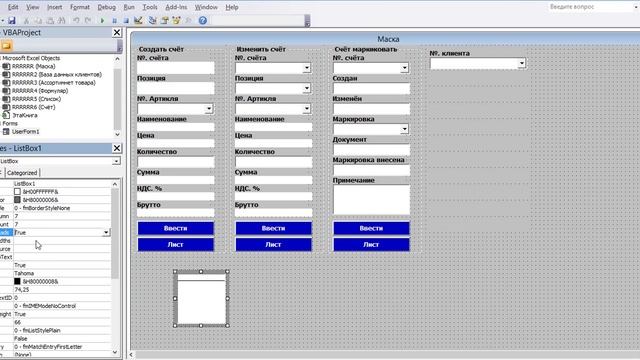The width and height of the screenshot is (640, 360).
Task: Expand the № клиента combo box arrow
Action: pyautogui.click(x=522, y=63)
